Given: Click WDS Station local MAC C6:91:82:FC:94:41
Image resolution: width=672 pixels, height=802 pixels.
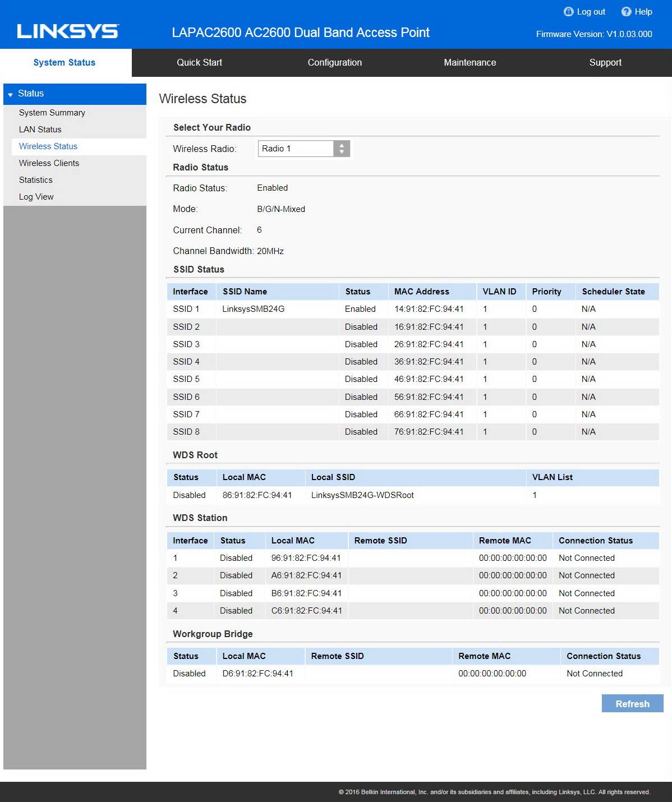Looking at the screenshot, I should pos(307,611).
